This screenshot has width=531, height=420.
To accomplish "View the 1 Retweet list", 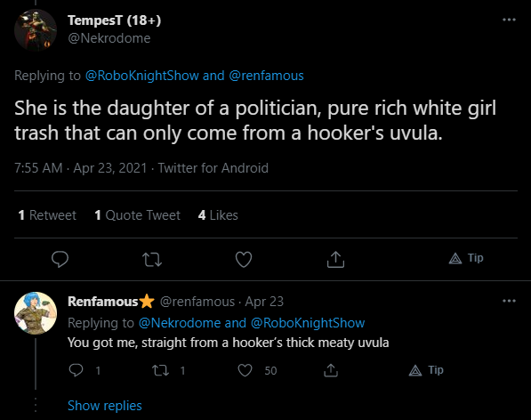I will pyautogui.click(x=47, y=215).
